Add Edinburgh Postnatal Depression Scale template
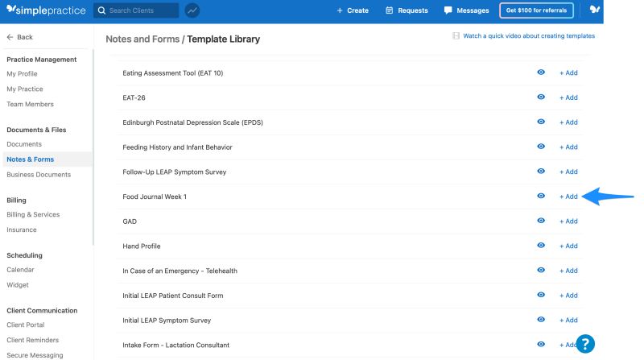 click(568, 122)
